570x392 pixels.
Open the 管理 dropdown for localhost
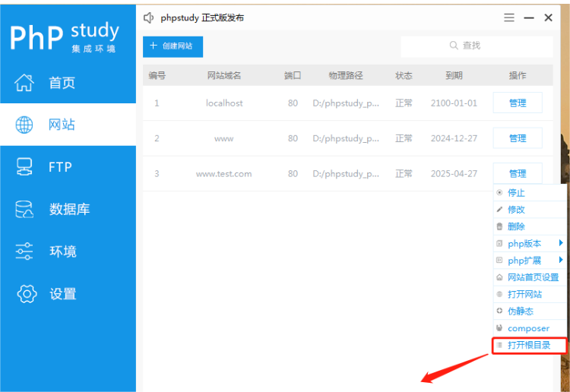point(518,103)
